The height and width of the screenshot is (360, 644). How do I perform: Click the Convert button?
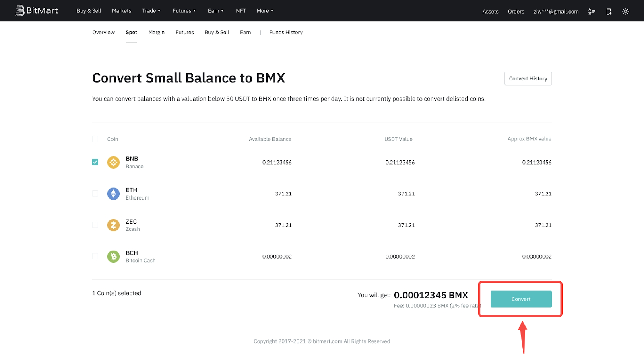[x=521, y=299]
